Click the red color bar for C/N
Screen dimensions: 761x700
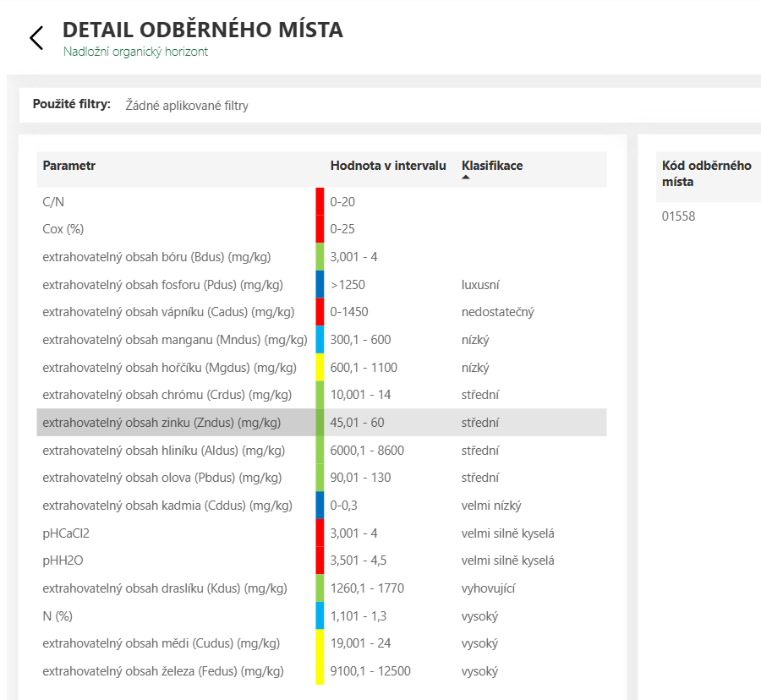coord(320,201)
